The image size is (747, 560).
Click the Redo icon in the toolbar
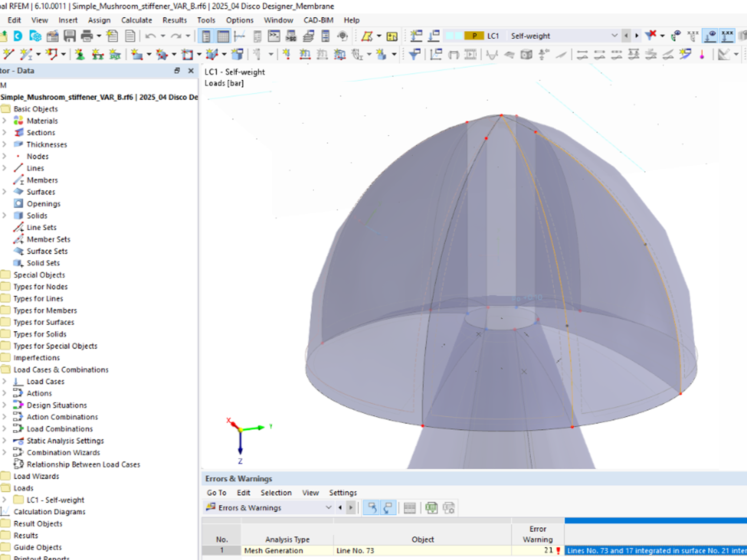176,36
